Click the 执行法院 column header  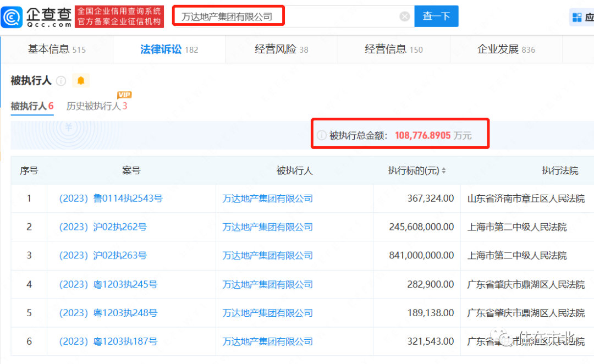560,170
